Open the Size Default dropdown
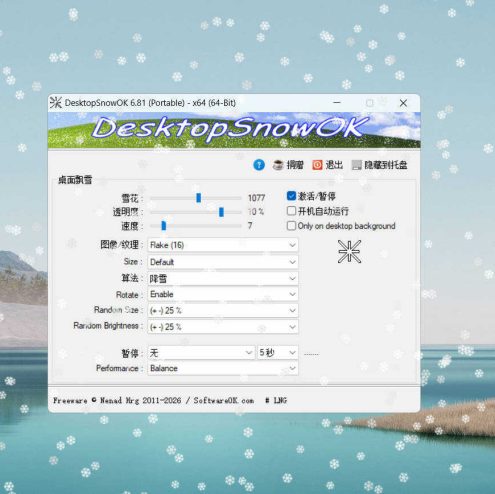495x494 pixels. 223,262
